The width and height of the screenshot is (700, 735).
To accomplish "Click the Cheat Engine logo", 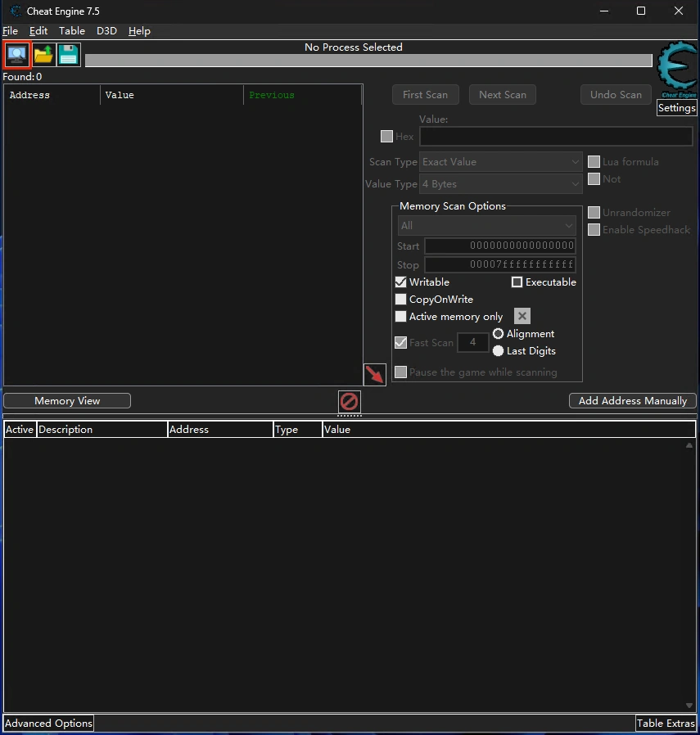I will point(676,70).
